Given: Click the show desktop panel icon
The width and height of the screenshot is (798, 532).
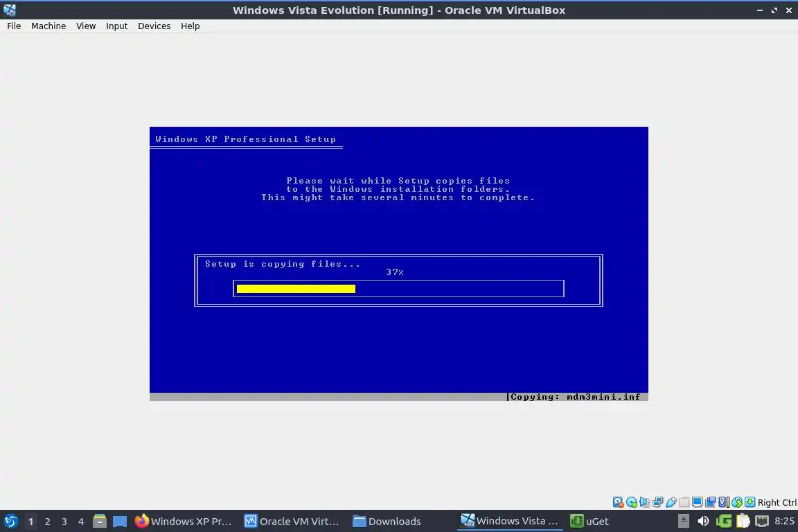Looking at the screenshot, I should click(120, 522).
